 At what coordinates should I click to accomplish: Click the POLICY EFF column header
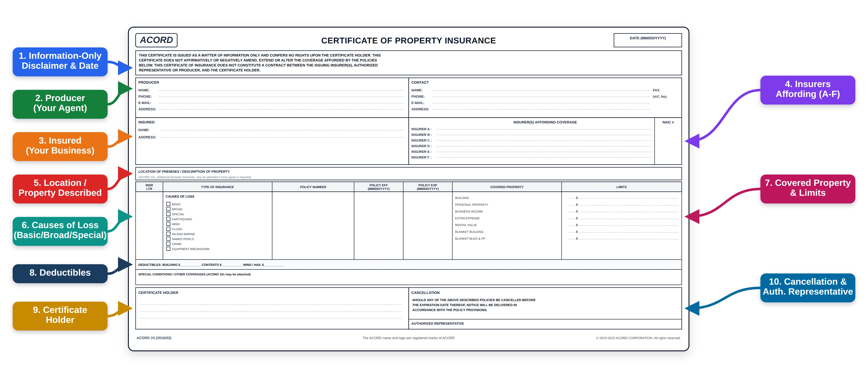coord(378,187)
